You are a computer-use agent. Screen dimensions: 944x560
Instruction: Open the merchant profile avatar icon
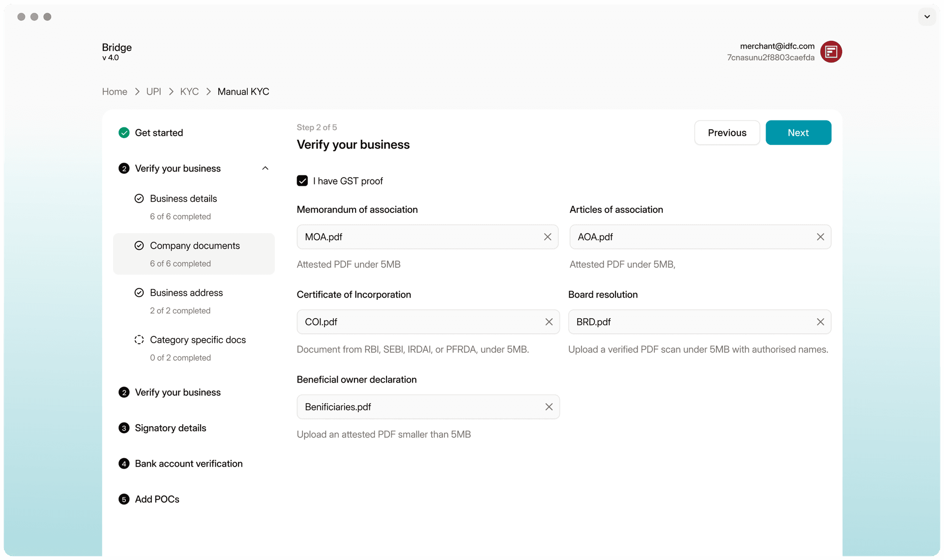coord(831,52)
